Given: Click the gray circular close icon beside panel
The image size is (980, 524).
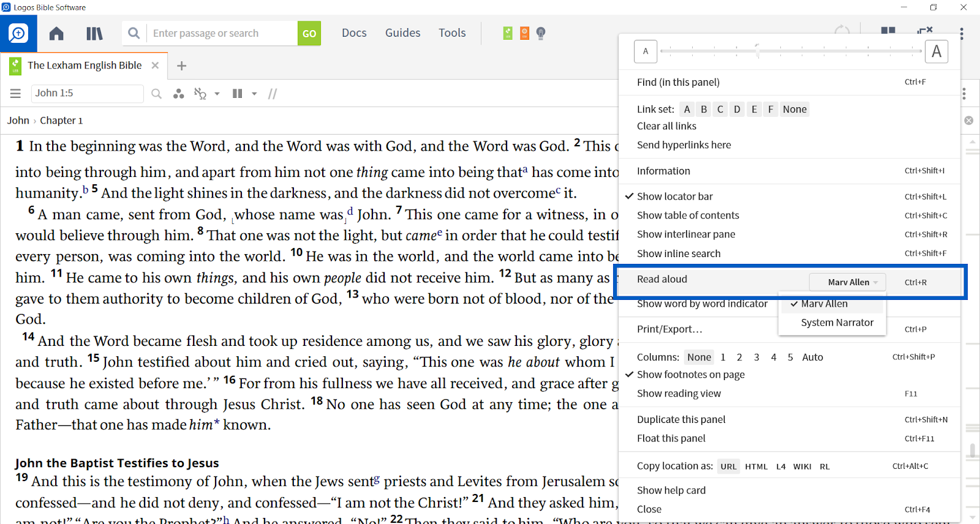Looking at the screenshot, I should 969,121.
